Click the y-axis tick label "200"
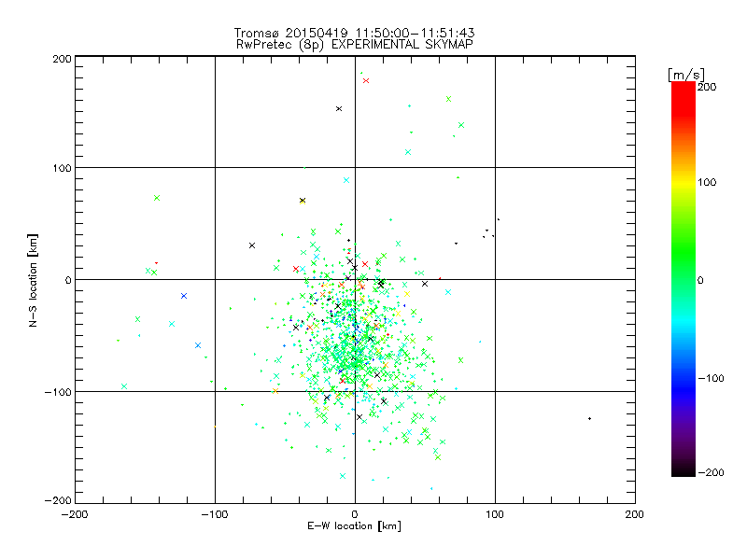 pos(63,59)
